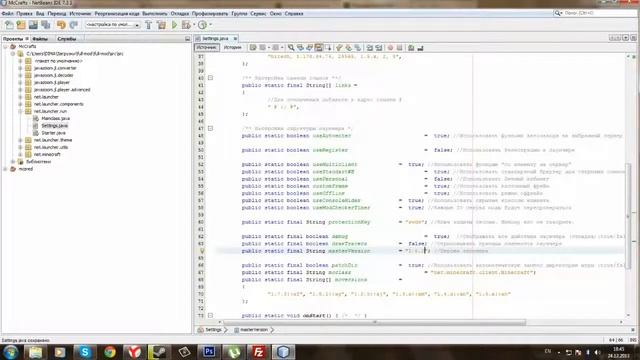
Task: Run the project with green play icon
Action: [174, 25]
